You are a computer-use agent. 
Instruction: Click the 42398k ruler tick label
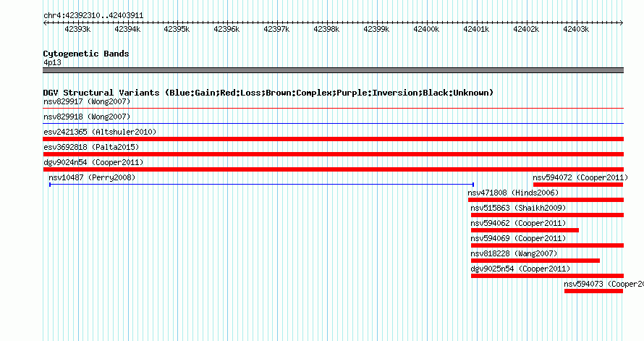326,29
